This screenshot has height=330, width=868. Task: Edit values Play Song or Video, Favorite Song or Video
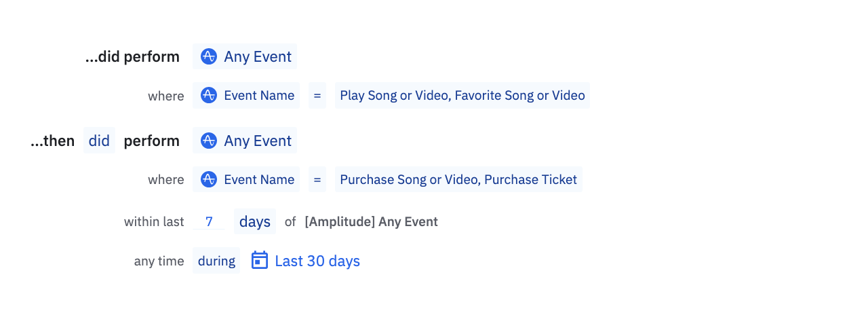tap(462, 95)
